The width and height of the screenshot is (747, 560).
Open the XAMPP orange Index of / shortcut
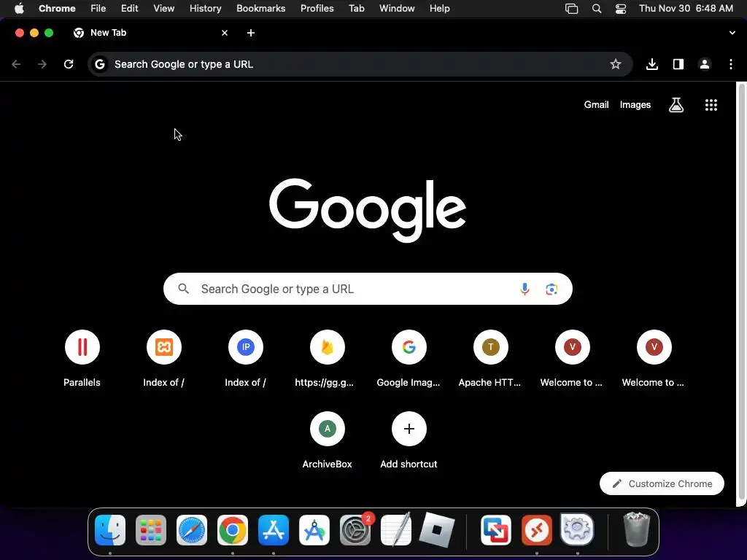click(x=164, y=358)
